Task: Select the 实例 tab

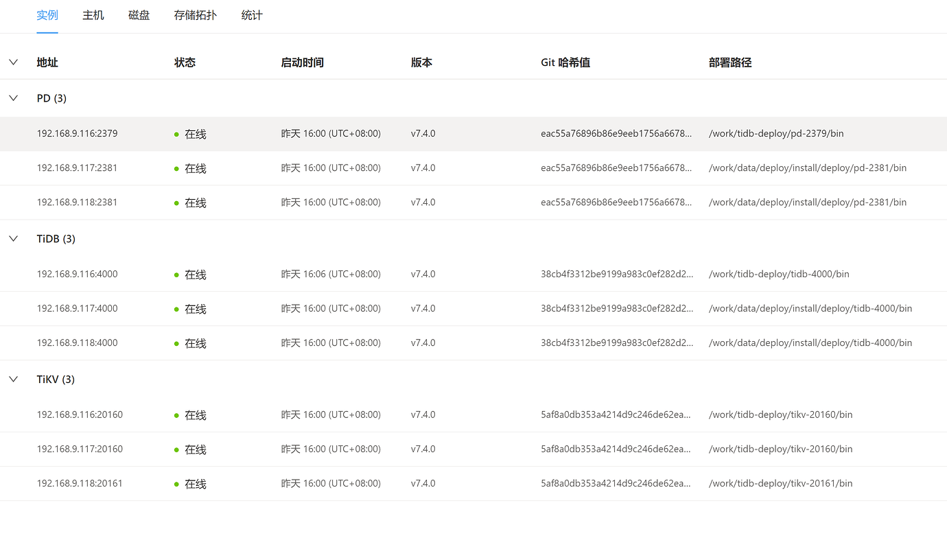Action: (47, 15)
